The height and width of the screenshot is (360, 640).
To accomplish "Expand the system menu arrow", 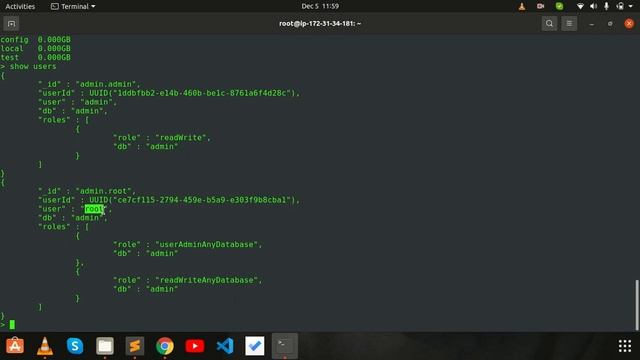I will pyautogui.click(x=631, y=6).
